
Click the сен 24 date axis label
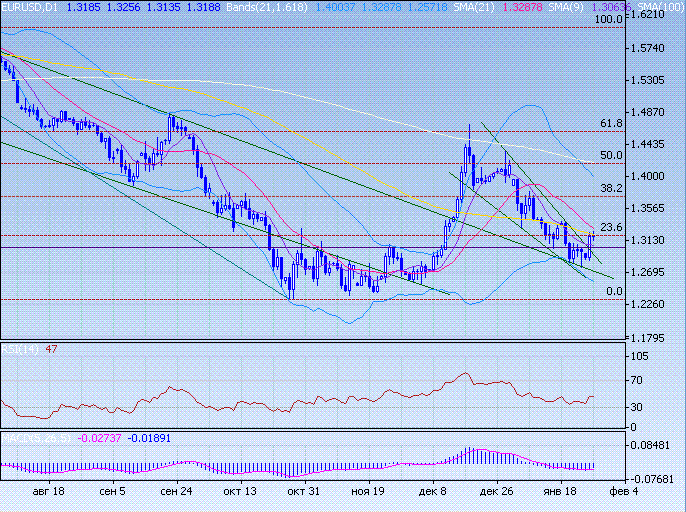pos(176,492)
